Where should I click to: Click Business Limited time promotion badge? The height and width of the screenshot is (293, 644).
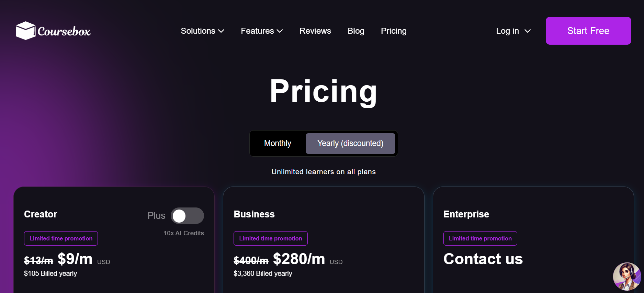[271, 238]
